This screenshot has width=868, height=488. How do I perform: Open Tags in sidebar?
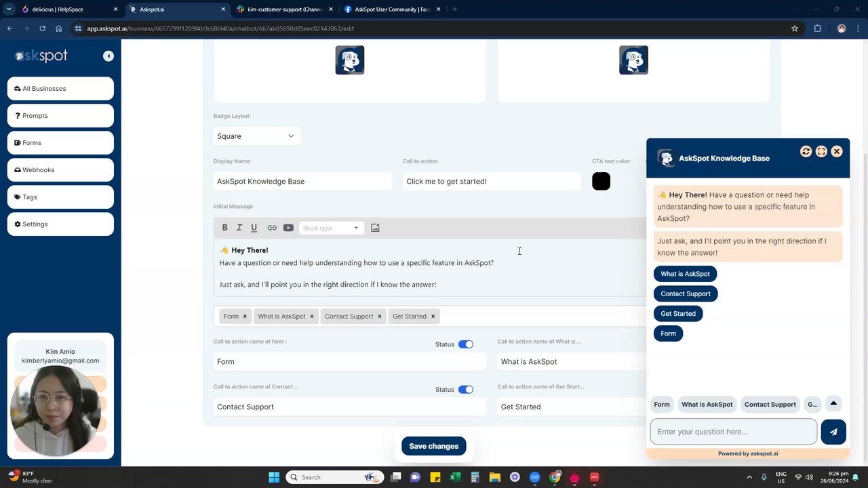click(x=60, y=197)
